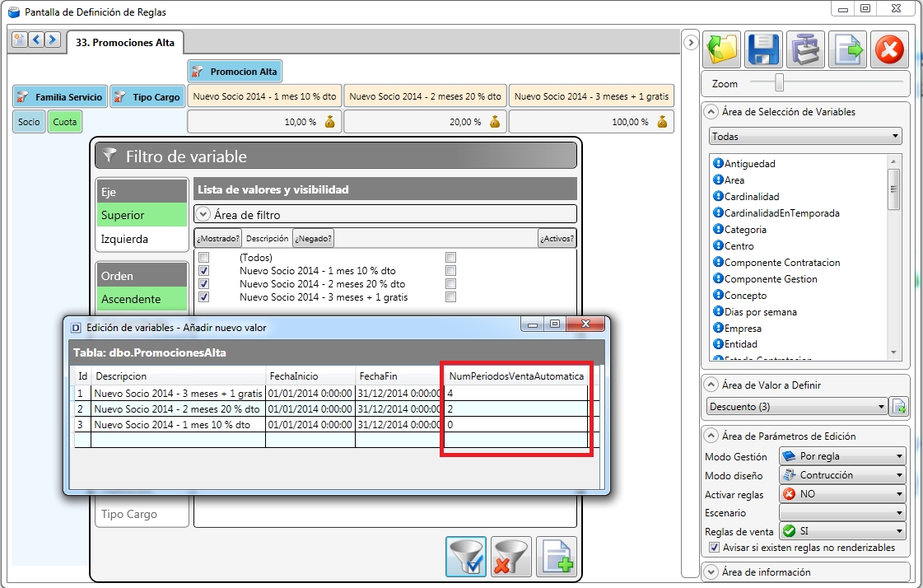Open Modo Gestión 'Por regla' dropdown
Viewport: 923px width, 588px height.
tap(842, 456)
